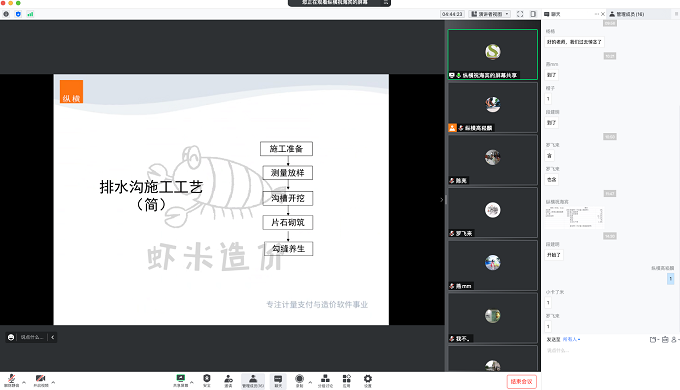Open audio options arrow beside microphone

[x=24, y=382]
